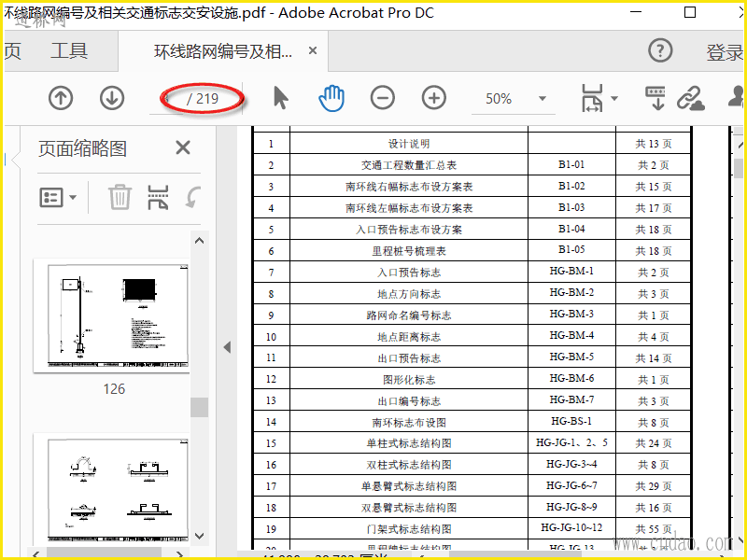Click the 共 29 页 cell
The width and height of the screenshot is (747, 560).
[x=653, y=486]
